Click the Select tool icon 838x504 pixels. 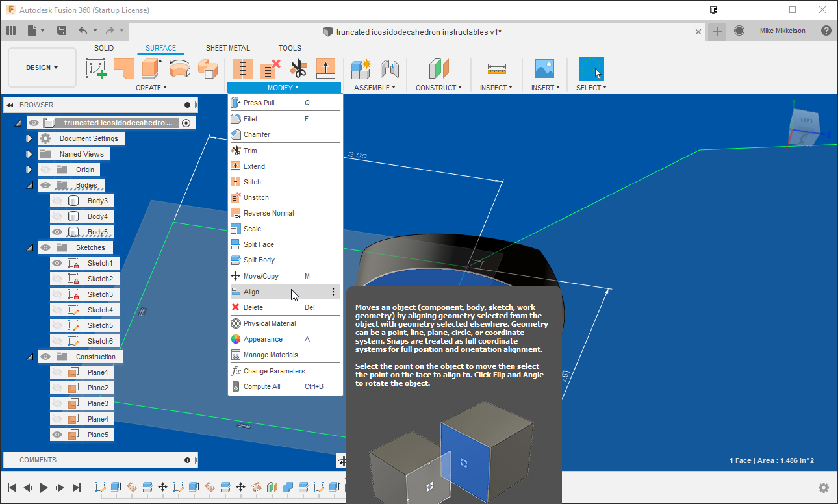[x=591, y=69]
